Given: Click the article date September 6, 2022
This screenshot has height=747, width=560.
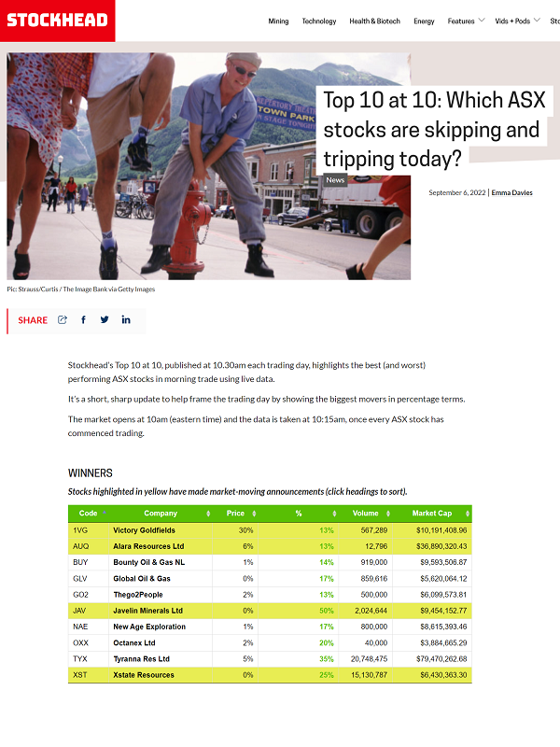Looking at the screenshot, I should coord(456,192).
